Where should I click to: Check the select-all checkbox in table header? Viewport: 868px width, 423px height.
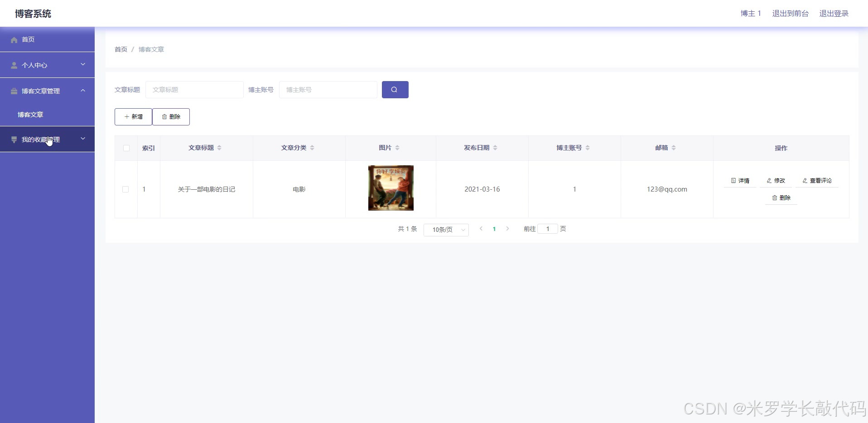click(125, 148)
